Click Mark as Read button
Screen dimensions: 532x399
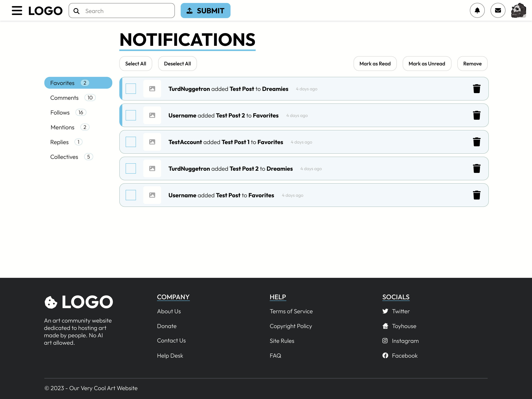point(375,64)
